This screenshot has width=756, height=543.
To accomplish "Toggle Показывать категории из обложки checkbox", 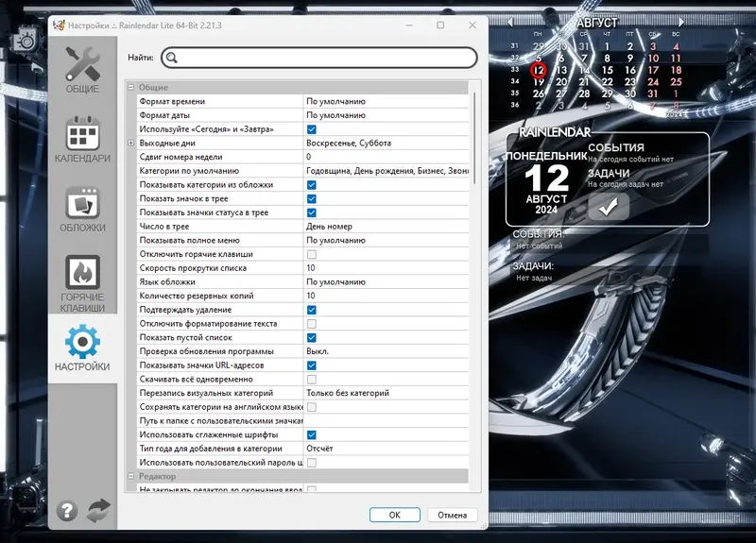I will pos(312,185).
